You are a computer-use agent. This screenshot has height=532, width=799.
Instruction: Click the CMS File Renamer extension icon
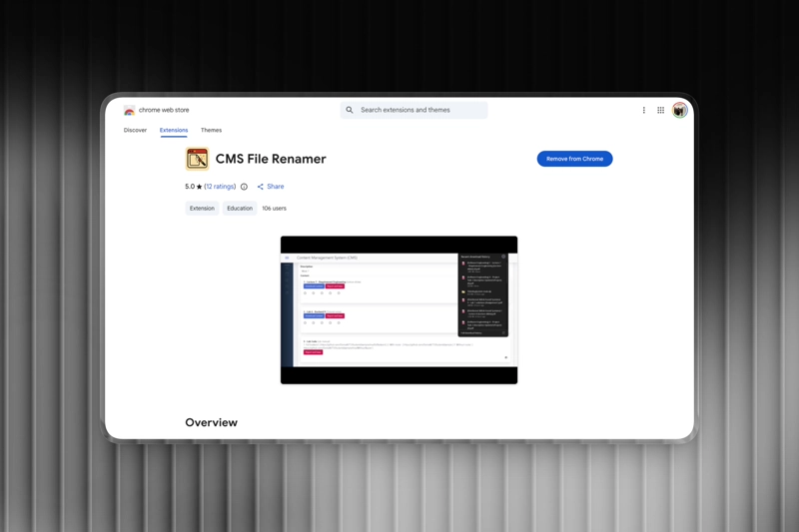(197, 159)
